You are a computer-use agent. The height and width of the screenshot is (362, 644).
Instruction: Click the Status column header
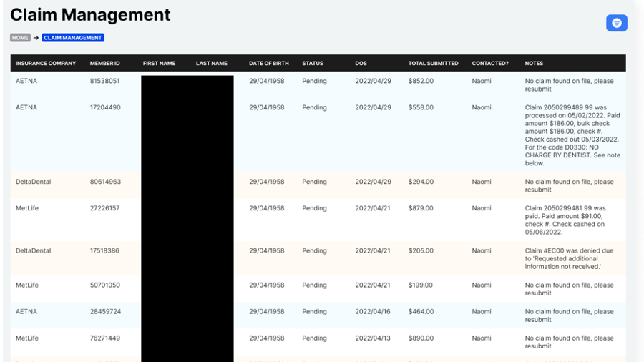coord(313,63)
